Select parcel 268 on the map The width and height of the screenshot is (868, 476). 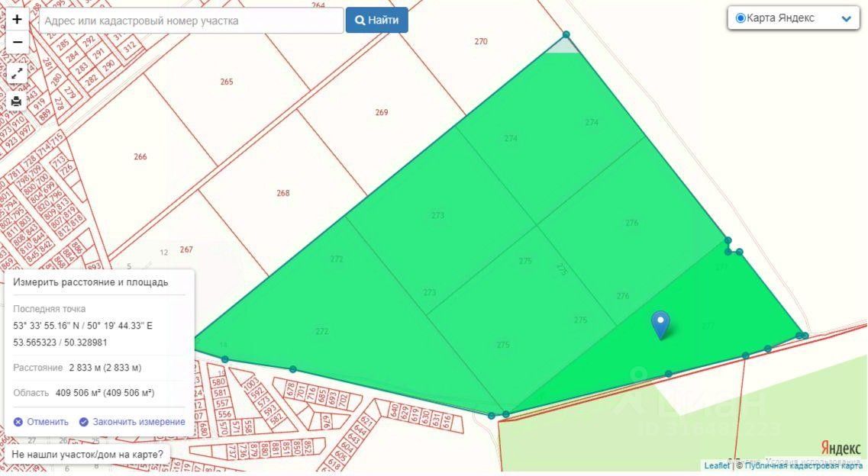click(283, 193)
